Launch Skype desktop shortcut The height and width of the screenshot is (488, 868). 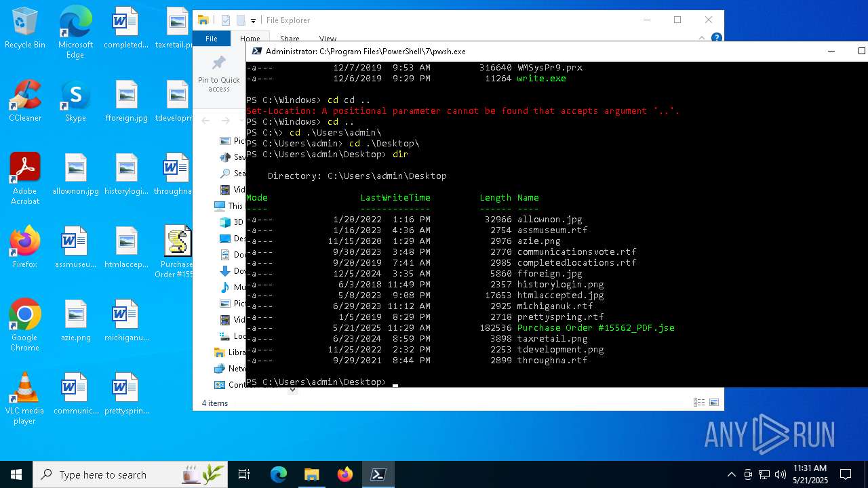pos(75,101)
